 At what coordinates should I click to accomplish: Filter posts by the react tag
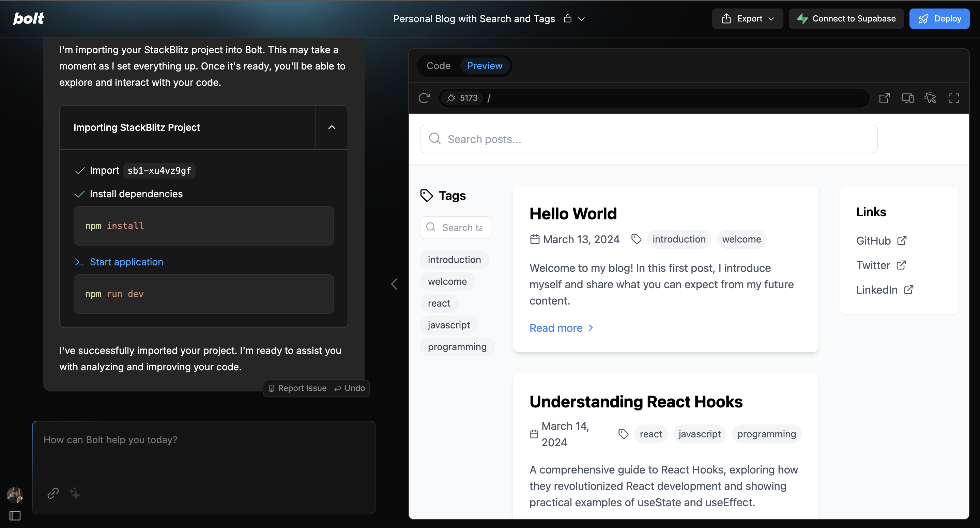(x=439, y=303)
